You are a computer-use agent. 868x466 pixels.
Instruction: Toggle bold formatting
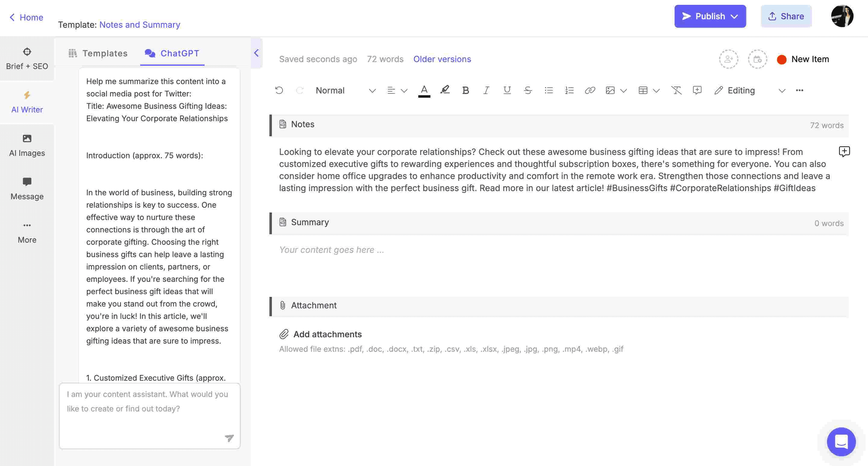click(465, 90)
